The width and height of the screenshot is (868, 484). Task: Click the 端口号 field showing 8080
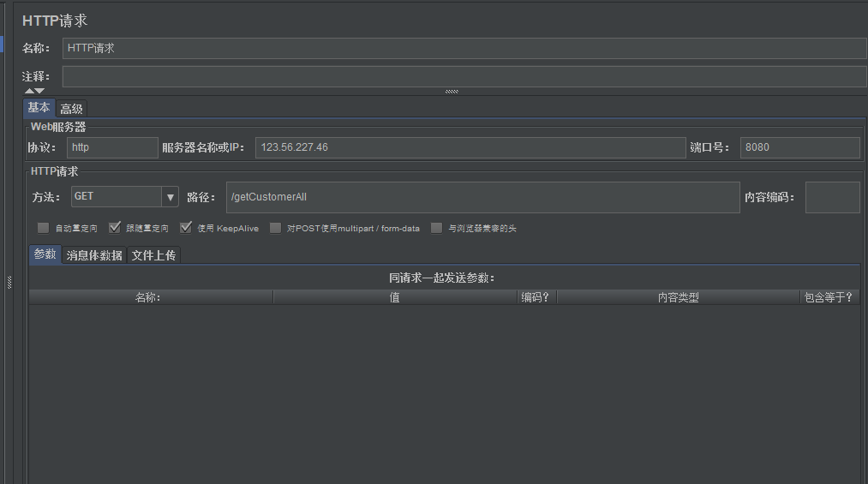(x=799, y=147)
